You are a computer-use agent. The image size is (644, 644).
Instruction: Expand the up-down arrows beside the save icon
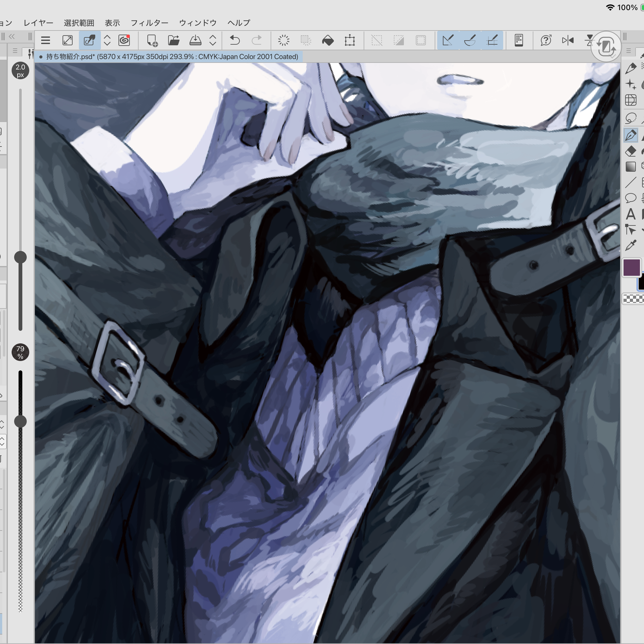pos(213,40)
